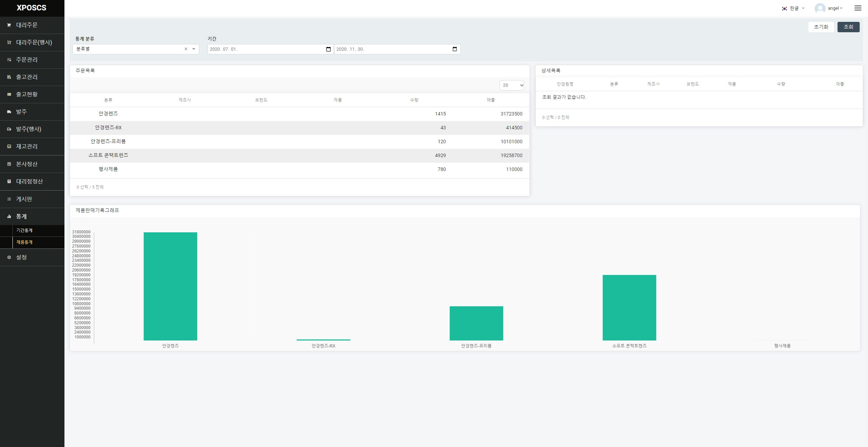
Task: Click the gear icon beside 설정
Action: 9,257
